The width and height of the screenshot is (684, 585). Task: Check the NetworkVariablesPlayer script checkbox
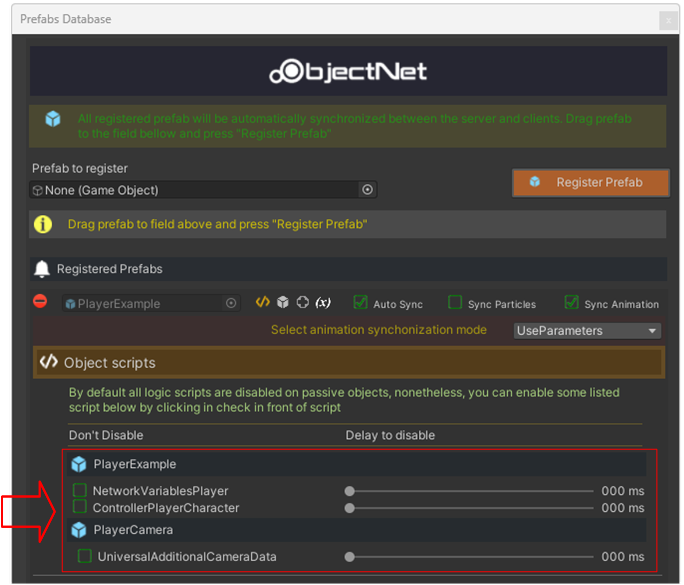pyautogui.click(x=80, y=491)
